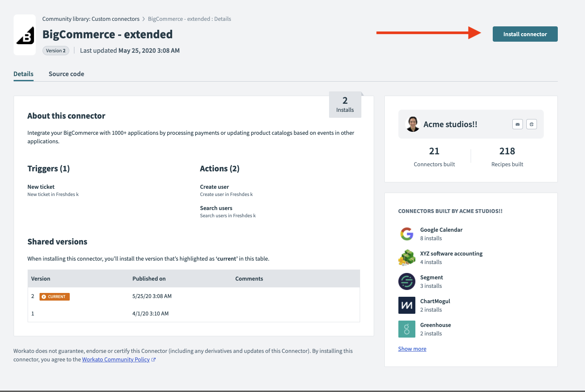Switch to the Source code tab
The image size is (585, 392).
pyautogui.click(x=66, y=74)
